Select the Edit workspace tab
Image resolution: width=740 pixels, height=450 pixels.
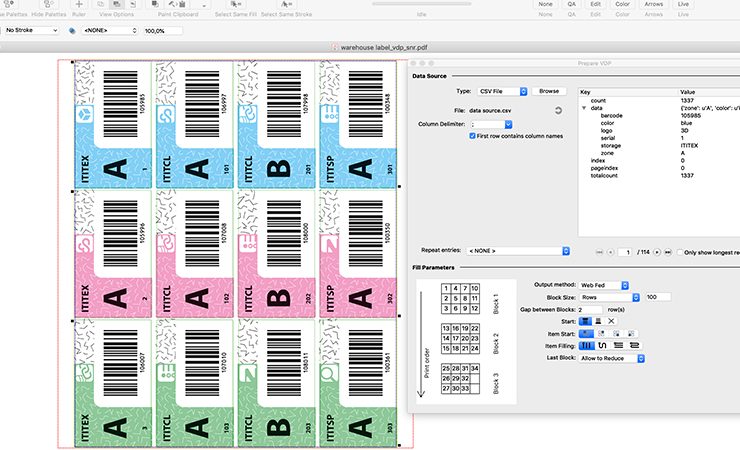click(596, 4)
